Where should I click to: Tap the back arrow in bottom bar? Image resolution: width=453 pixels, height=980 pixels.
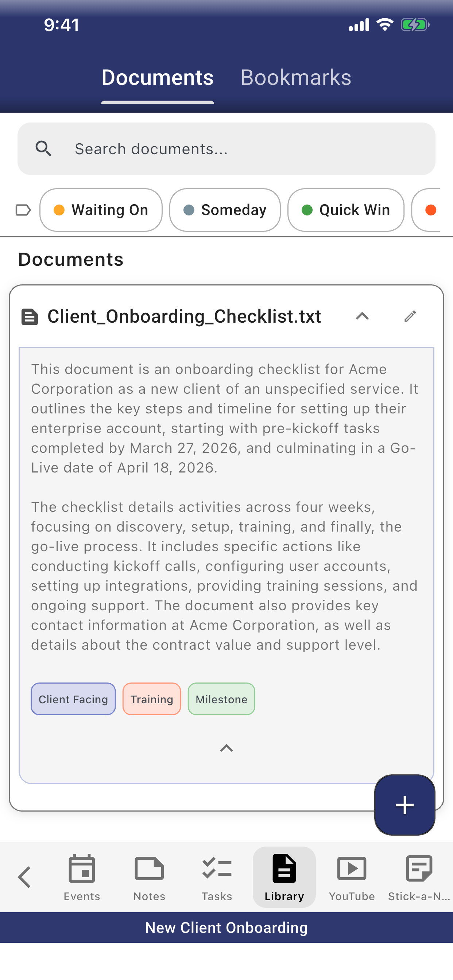coord(24,877)
